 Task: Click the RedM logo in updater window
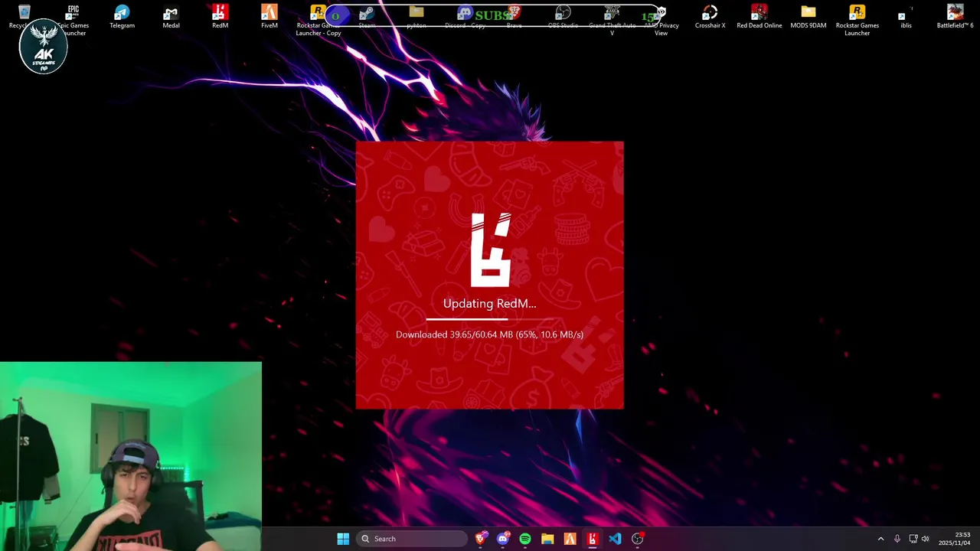tap(490, 250)
